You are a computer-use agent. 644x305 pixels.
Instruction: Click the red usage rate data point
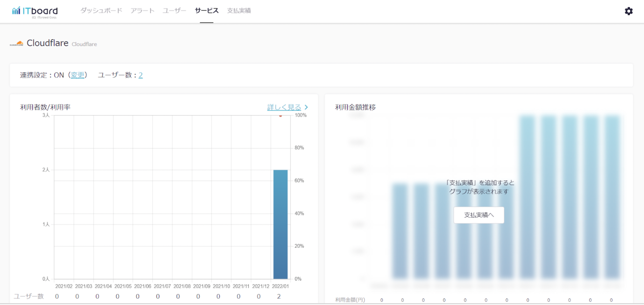click(x=281, y=116)
